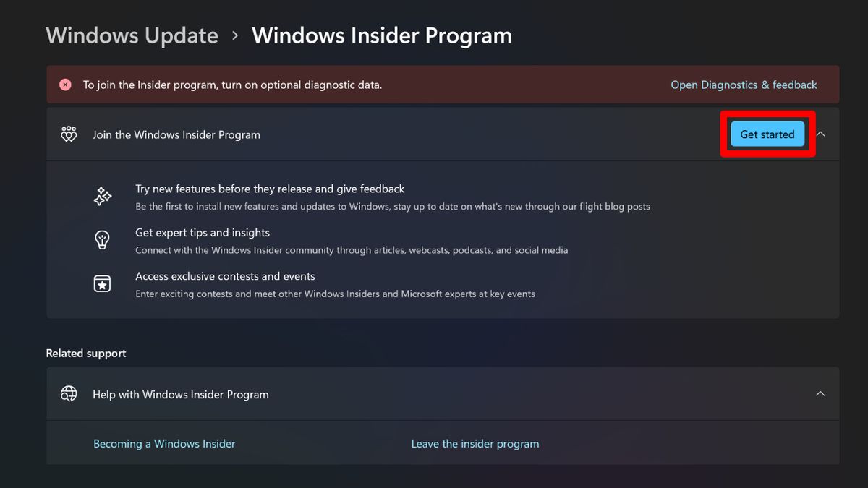
Task: Click 'Get expert tips and insights' heading
Action: [203, 232]
